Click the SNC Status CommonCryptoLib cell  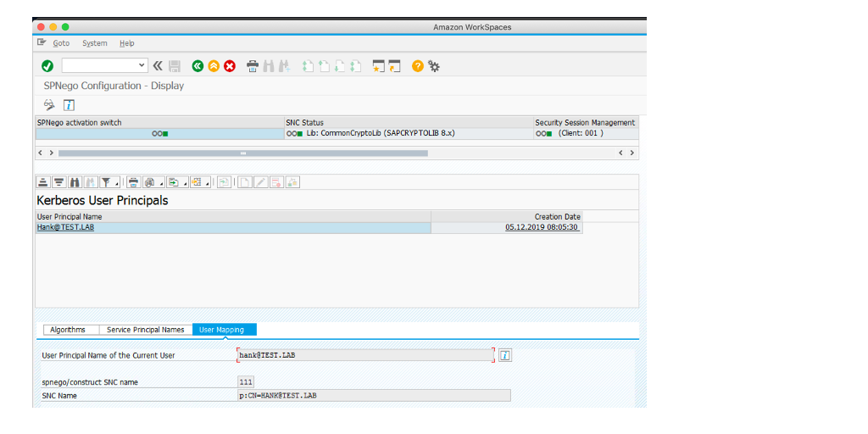click(408, 133)
